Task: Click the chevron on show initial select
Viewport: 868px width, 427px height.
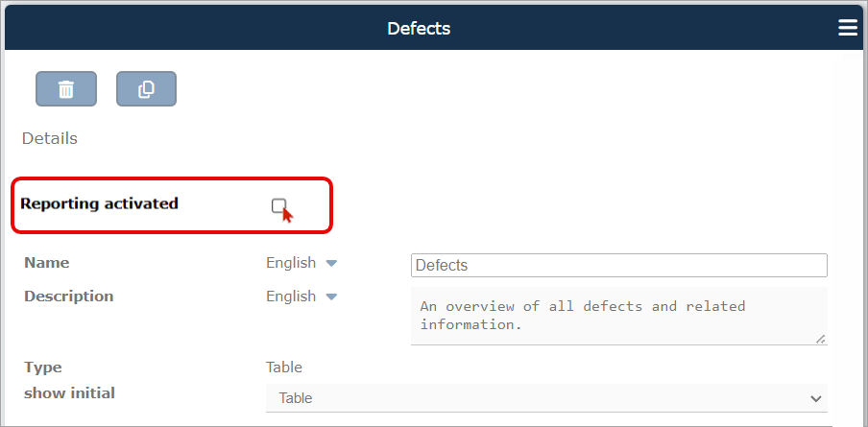Action: [815, 398]
